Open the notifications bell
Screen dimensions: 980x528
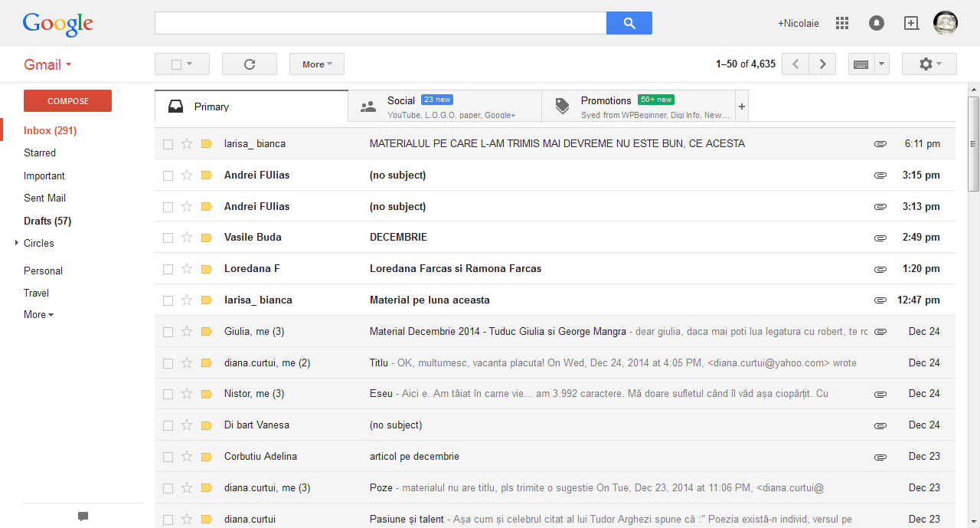[x=877, y=23]
